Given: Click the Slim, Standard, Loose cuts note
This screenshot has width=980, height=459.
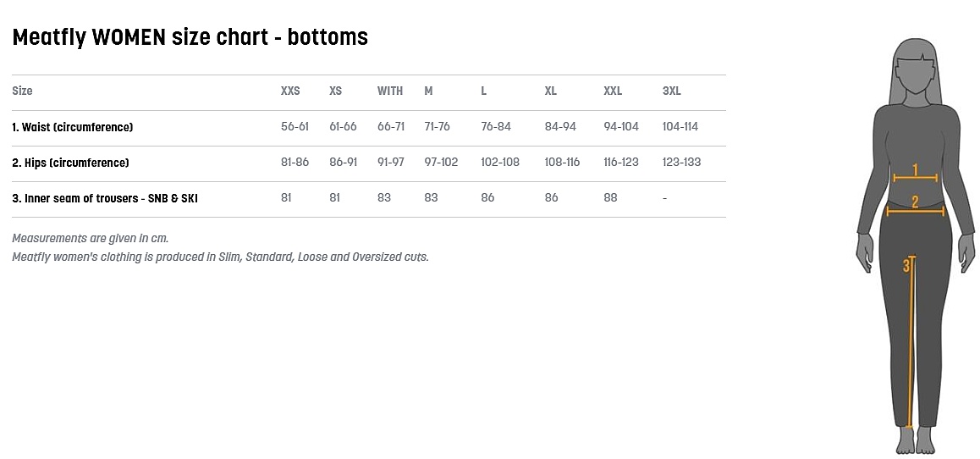Looking at the screenshot, I should tap(220, 257).
